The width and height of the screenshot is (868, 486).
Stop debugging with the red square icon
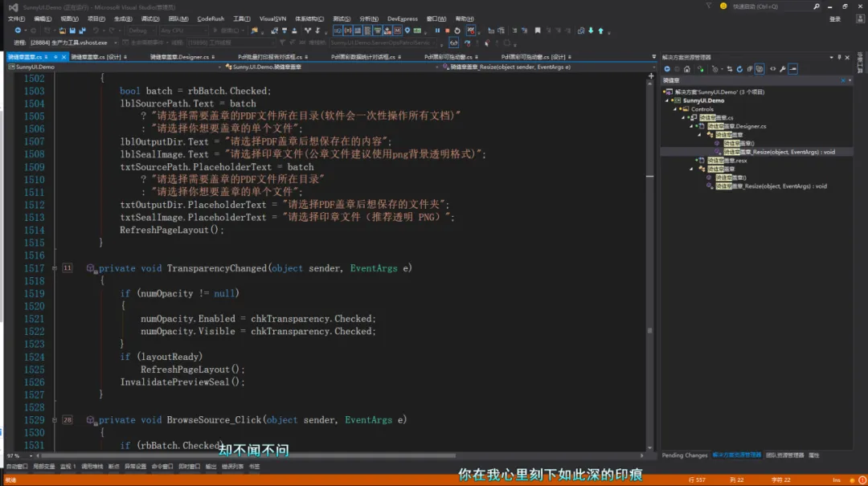point(448,31)
